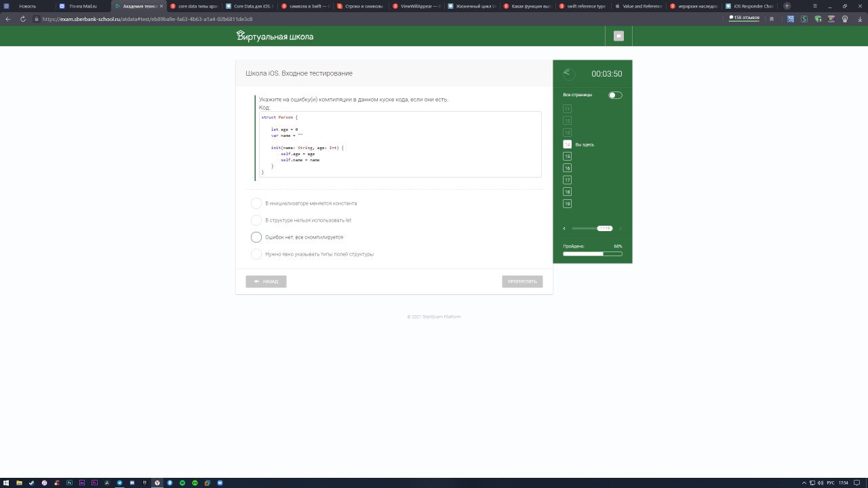This screenshot has width=868, height=488.
Task: Click the address bar URL
Action: (x=147, y=19)
